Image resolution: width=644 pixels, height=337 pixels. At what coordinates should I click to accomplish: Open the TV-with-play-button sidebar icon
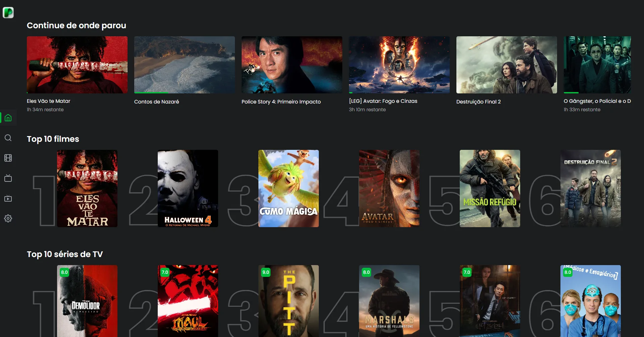(8, 198)
